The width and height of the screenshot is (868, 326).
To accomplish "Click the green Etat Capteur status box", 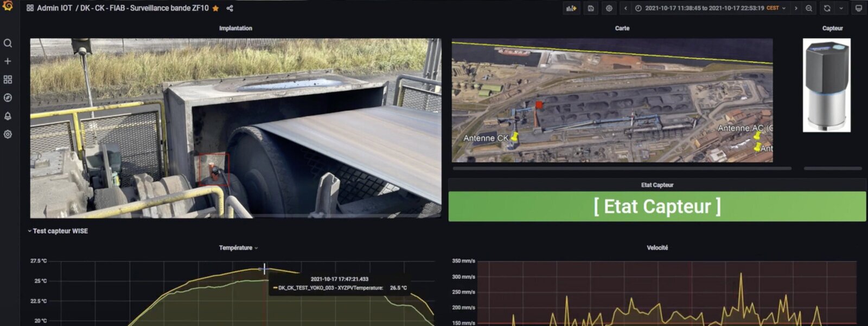I will tap(657, 206).
